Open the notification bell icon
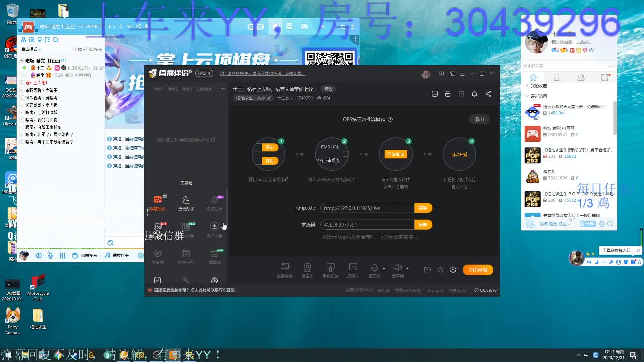644x362 pixels. point(474,94)
